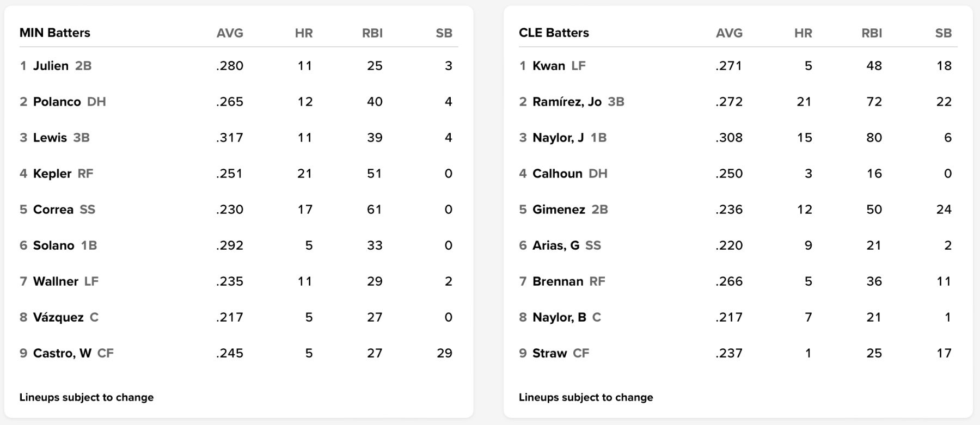Image resolution: width=980 pixels, height=425 pixels.
Task: Click Calhoun DH in the Cleveland lineup
Action: tap(558, 174)
